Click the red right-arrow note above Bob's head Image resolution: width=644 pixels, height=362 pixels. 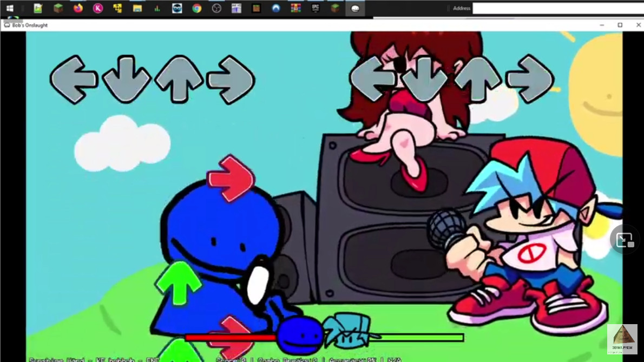point(231,178)
